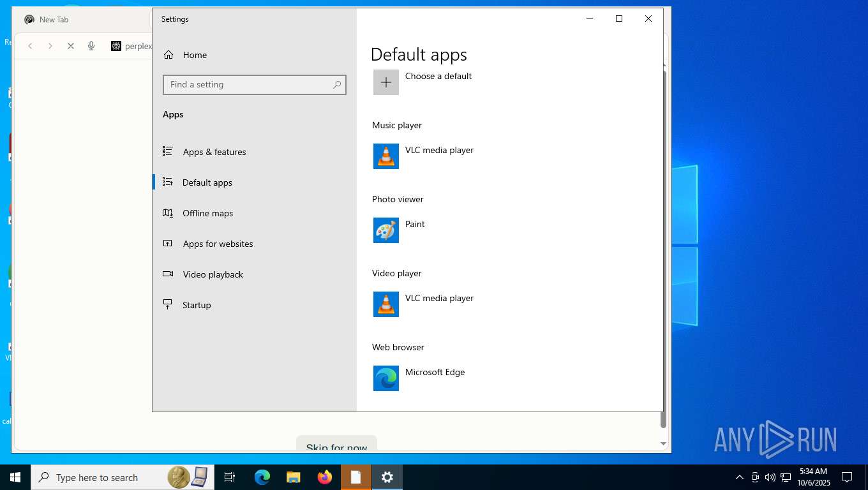Click the Settings window title text

tap(175, 19)
